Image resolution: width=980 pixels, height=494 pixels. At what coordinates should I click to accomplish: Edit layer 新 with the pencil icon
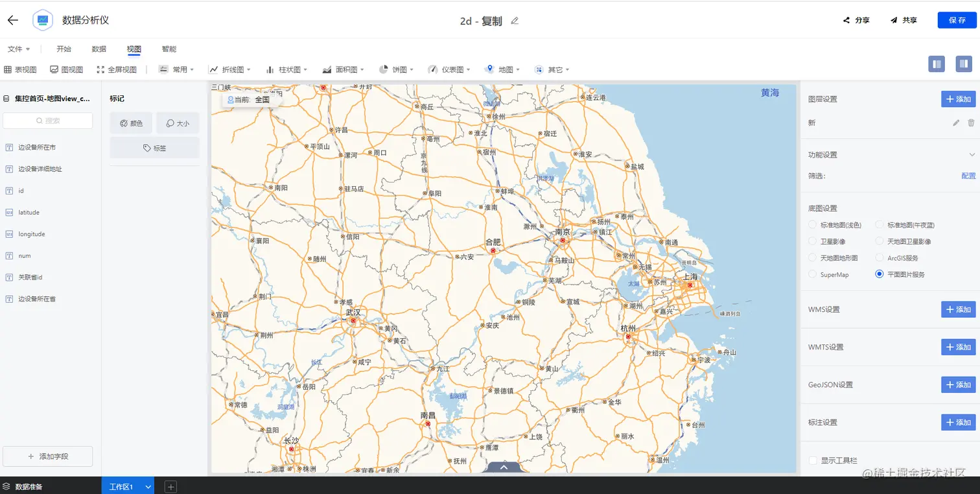coord(956,123)
